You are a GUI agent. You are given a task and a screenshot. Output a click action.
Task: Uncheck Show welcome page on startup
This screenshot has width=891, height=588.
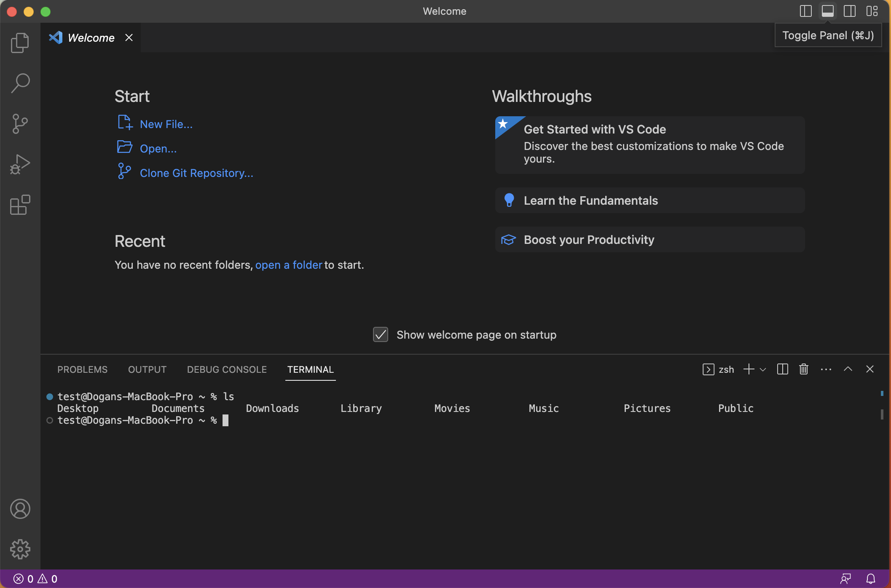point(381,335)
